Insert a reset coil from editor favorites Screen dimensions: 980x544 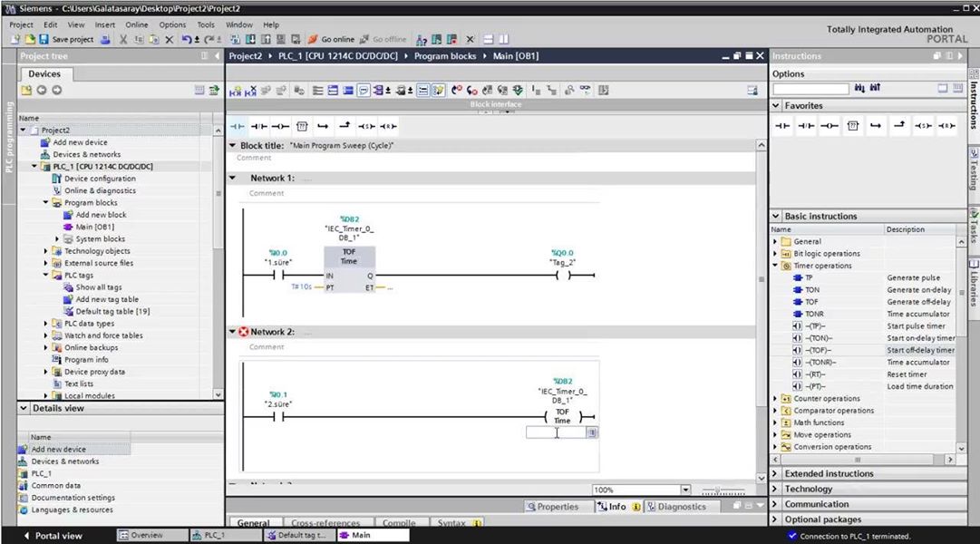click(x=388, y=126)
